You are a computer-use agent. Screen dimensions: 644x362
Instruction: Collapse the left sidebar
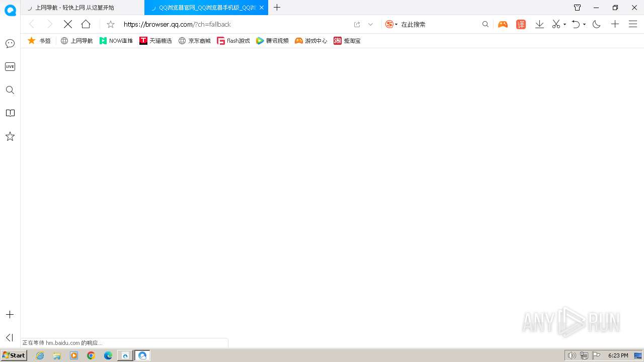coord(10,337)
